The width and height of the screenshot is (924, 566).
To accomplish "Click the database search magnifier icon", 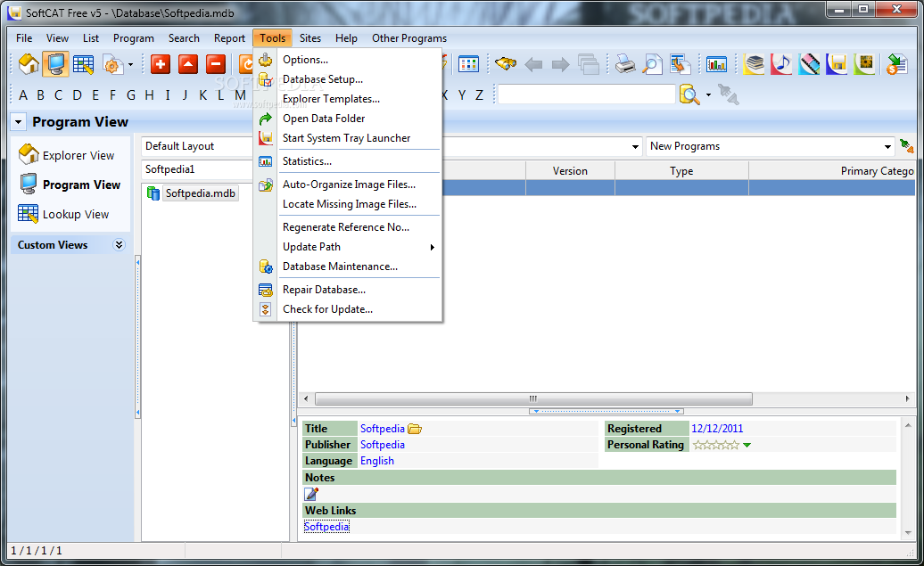I will coord(689,94).
